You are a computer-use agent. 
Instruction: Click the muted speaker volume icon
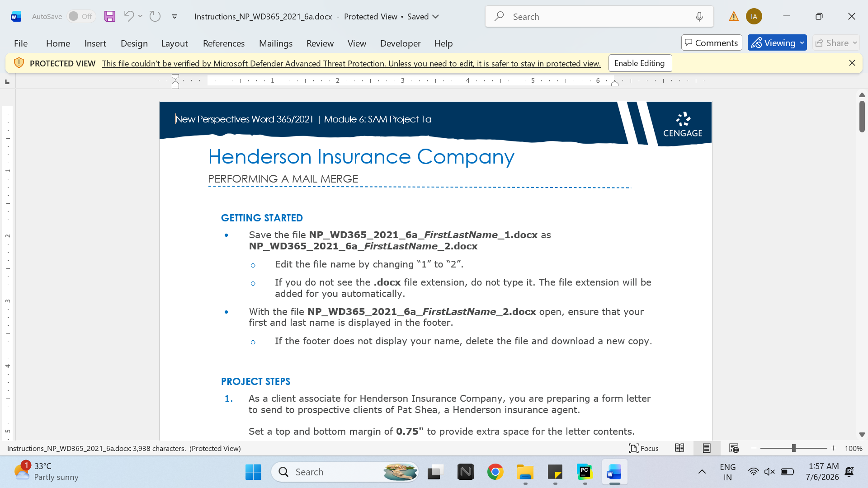[x=769, y=472]
